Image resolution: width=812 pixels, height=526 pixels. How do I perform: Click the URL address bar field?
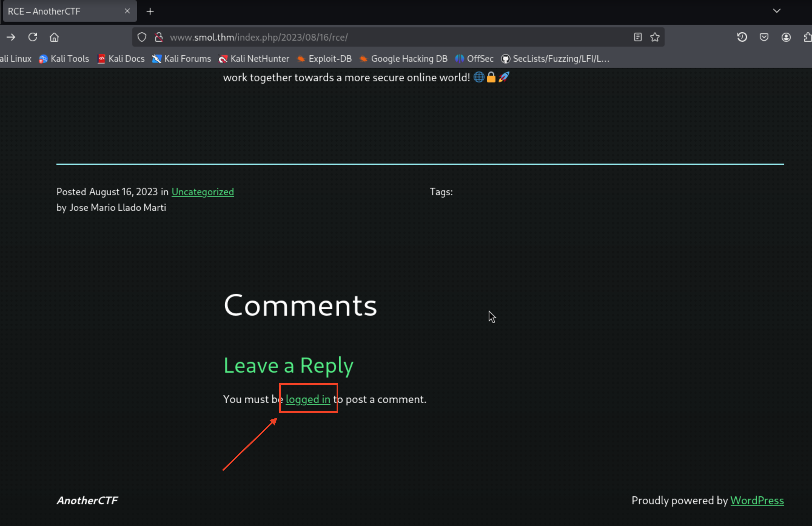coord(375,37)
